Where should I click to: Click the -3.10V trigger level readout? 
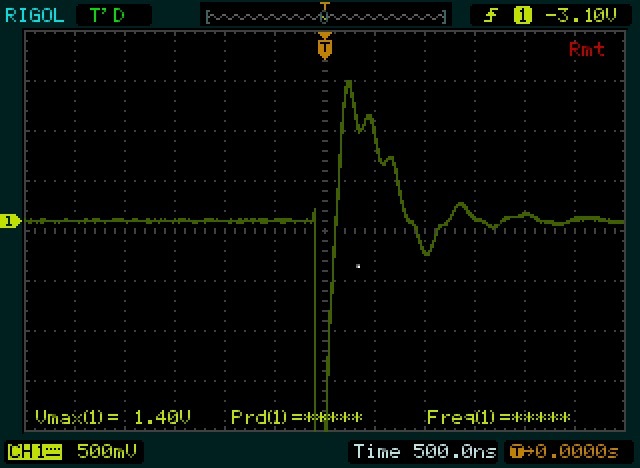(581, 16)
